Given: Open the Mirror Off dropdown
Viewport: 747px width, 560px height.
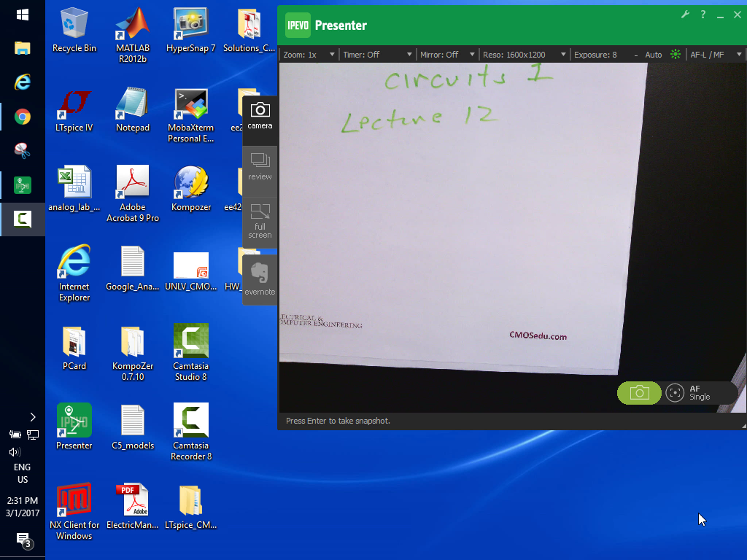Looking at the screenshot, I should tap(447, 55).
